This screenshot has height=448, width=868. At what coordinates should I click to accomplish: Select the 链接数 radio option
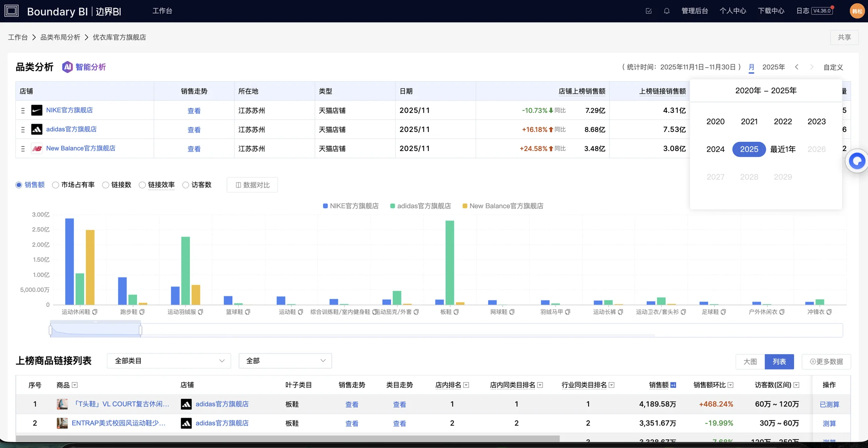[x=106, y=185]
